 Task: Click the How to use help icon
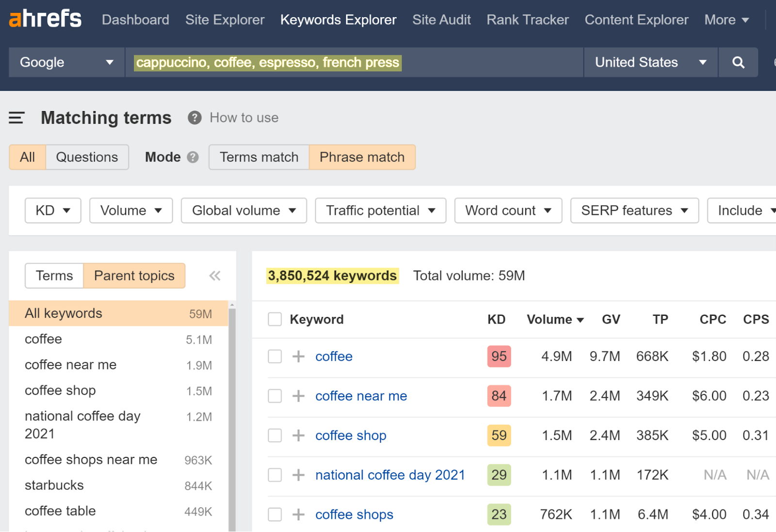tap(194, 118)
